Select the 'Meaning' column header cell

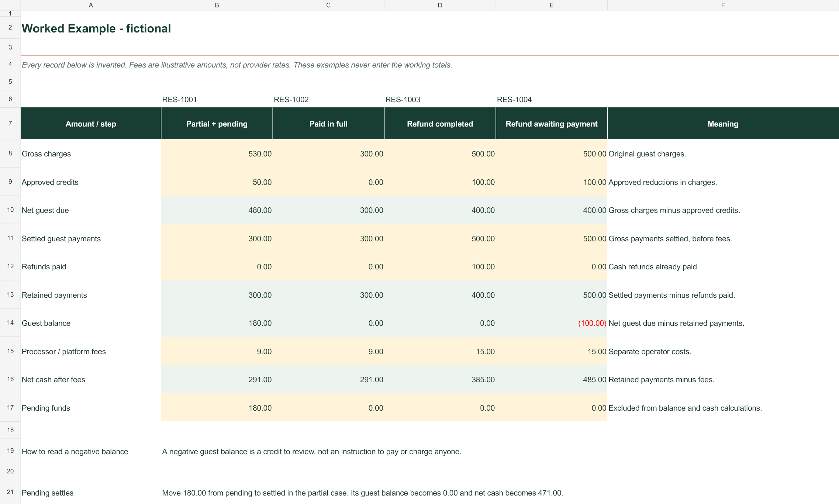click(723, 124)
